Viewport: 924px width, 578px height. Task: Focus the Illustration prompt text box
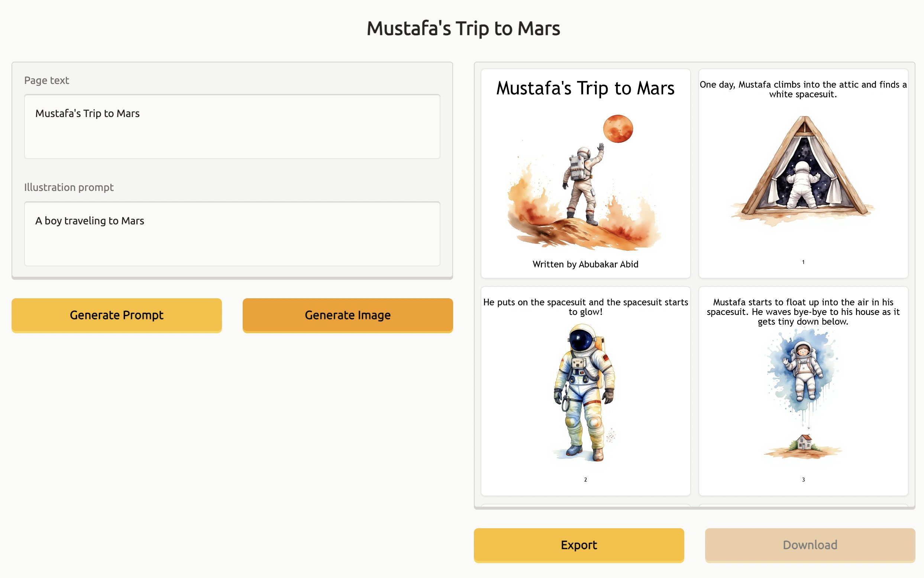coord(232,234)
